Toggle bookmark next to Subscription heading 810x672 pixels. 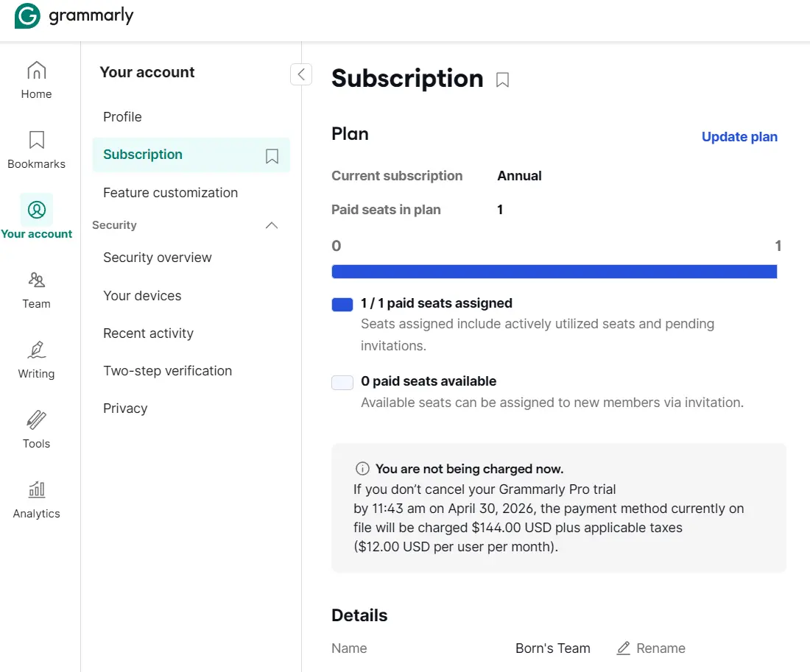click(502, 80)
